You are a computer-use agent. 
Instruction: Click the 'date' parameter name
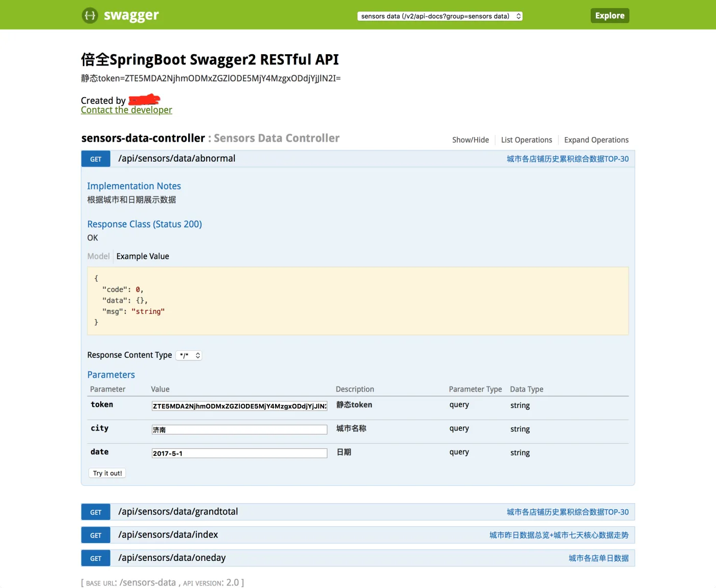coord(100,452)
